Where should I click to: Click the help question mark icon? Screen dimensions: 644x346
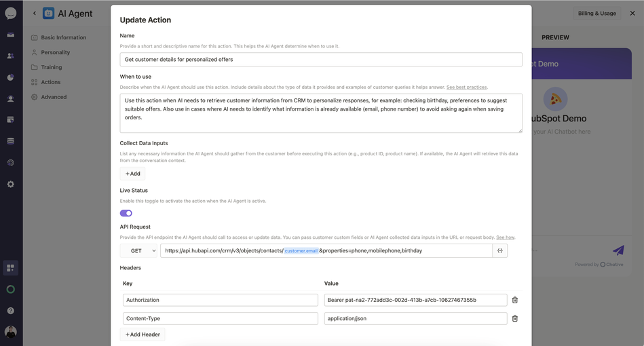(11, 311)
